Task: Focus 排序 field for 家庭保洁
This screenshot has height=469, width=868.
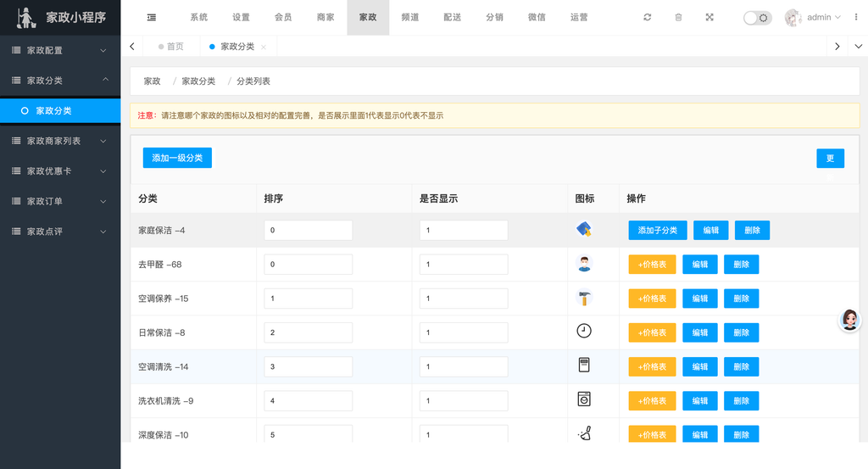Action: [x=309, y=231]
